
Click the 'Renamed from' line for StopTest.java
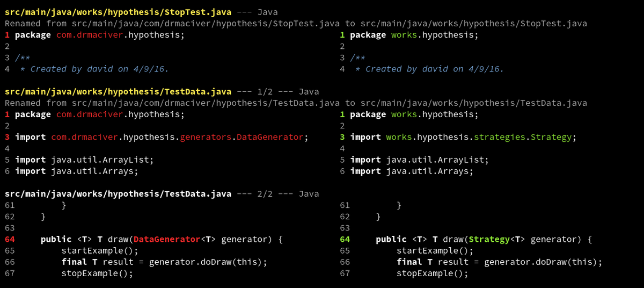295,24
